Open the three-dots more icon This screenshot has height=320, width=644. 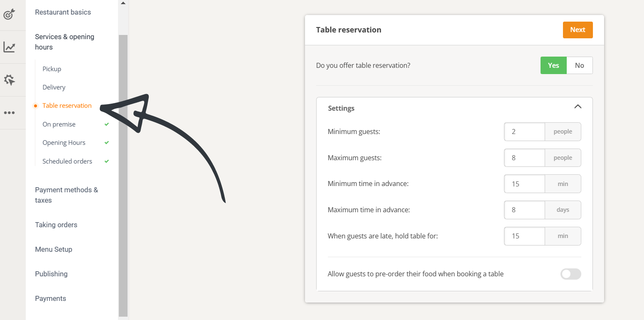tap(9, 113)
